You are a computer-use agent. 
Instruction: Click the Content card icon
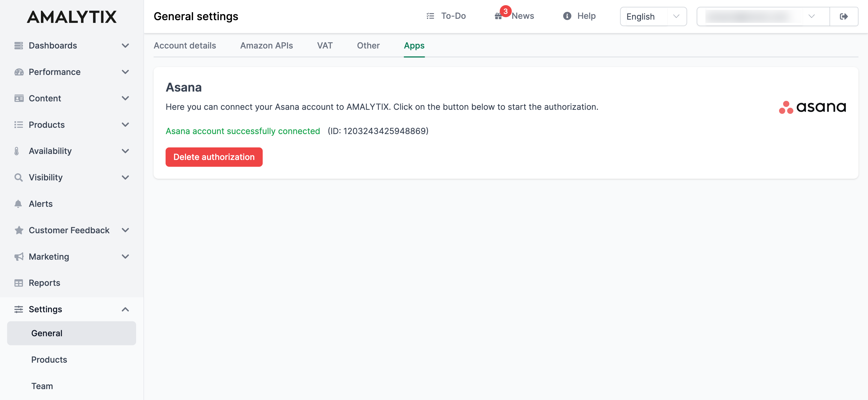point(19,98)
